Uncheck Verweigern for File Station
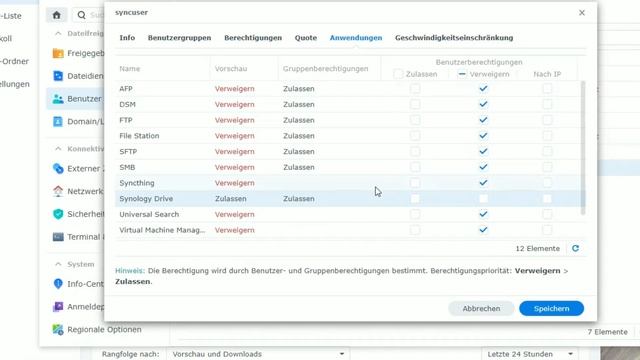Viewport: 640px width, 360px height. [483, 136]
